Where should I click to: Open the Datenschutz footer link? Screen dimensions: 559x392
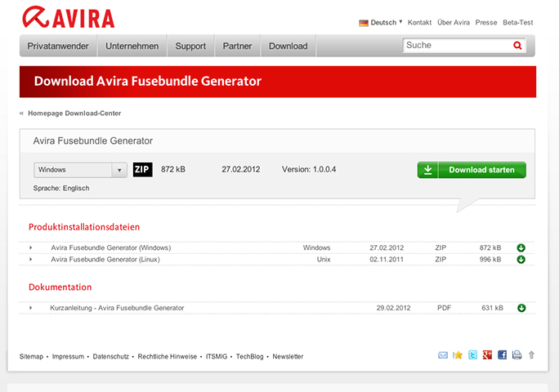[x=111, y=356]
